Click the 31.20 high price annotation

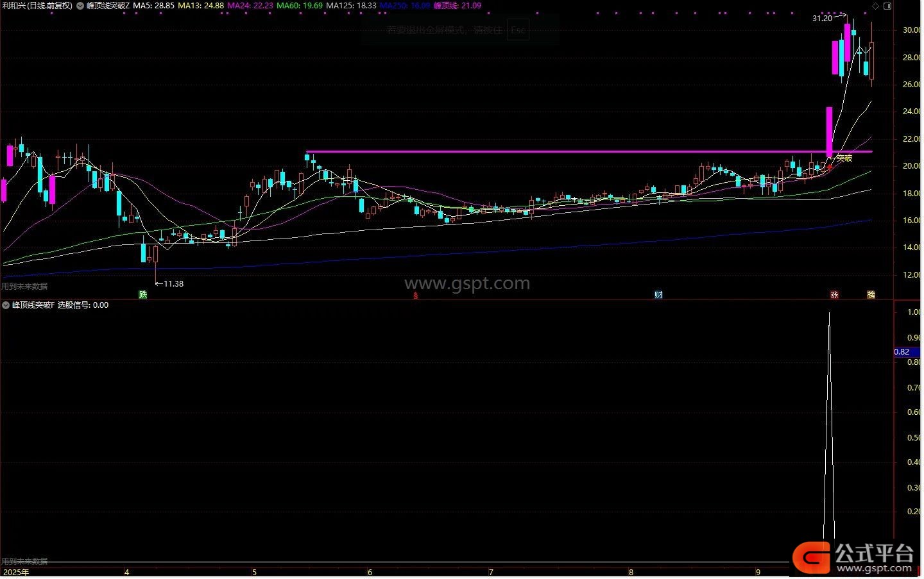822,19
